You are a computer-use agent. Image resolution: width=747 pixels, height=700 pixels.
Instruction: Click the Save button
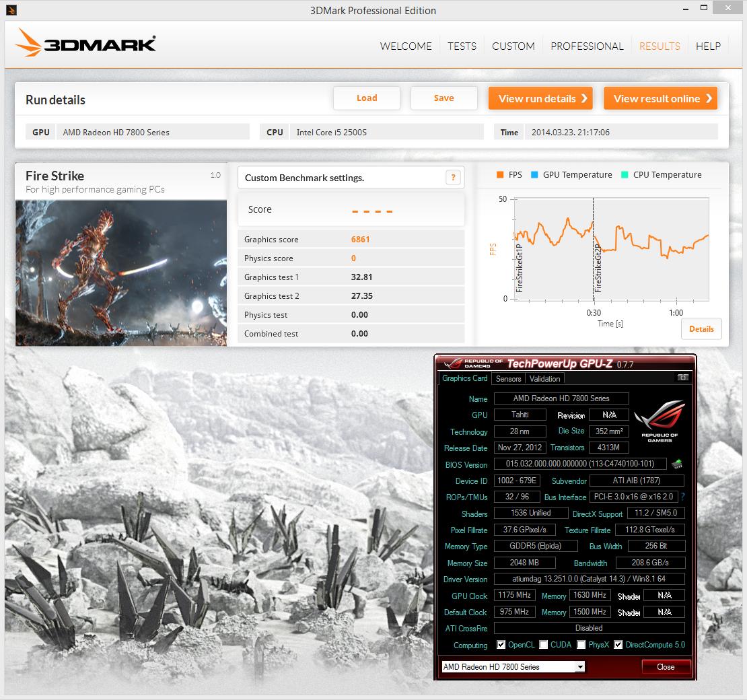(x=443, y=98)
